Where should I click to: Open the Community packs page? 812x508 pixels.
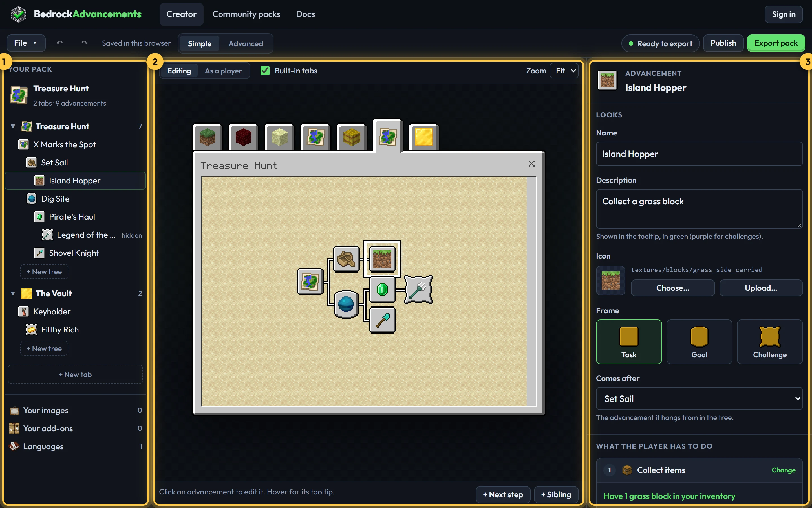click(x=246, y=14)
